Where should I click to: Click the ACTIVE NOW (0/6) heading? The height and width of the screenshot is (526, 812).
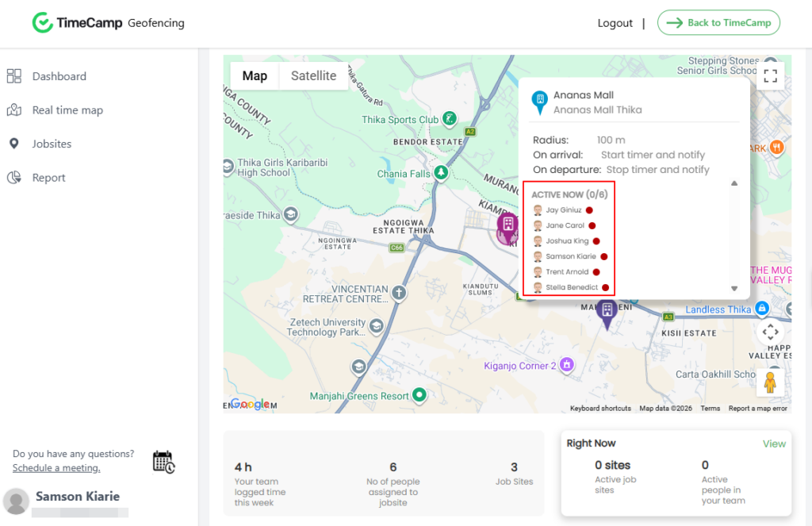pos(569,194)
